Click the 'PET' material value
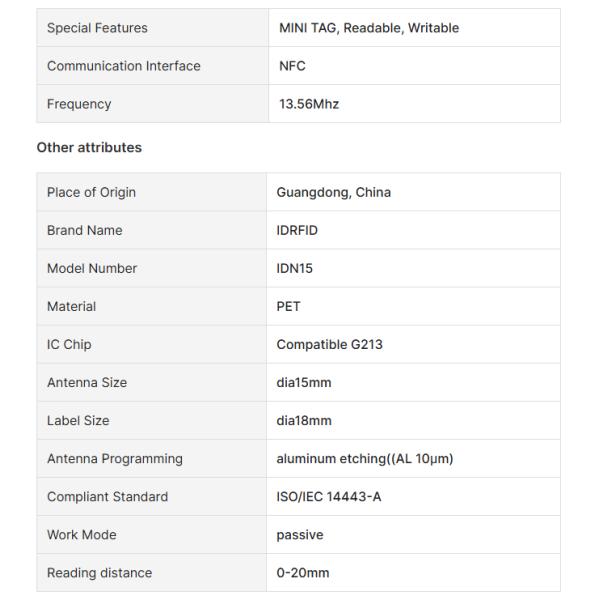The width and height of the screenshot is (600, 600). pos(288,307)
